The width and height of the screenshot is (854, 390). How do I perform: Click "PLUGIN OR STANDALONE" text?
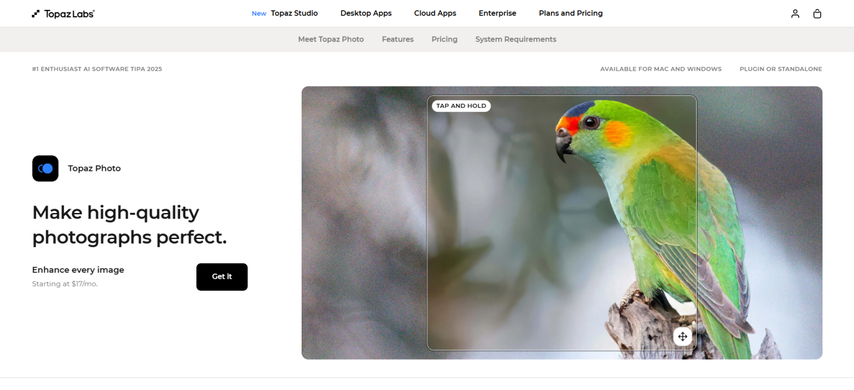click(780, 69)
